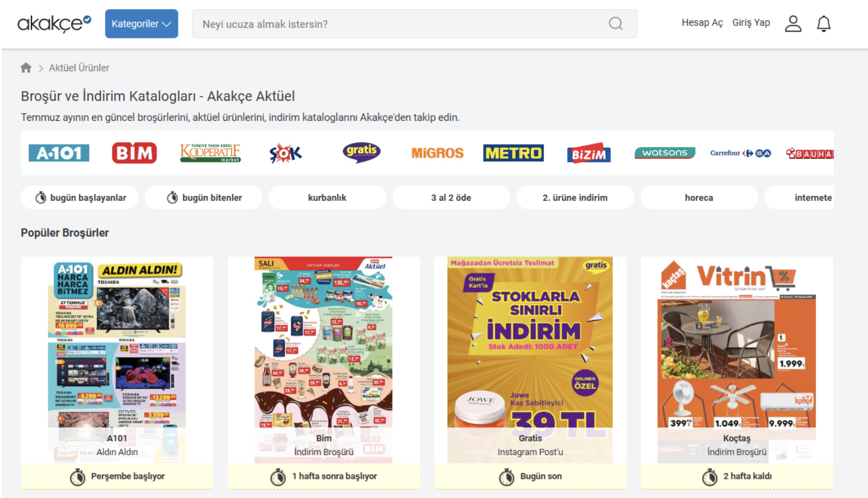This screenshot has height=498, width=868.
Task: Expand the Kategoriler dropdown
Action: 141,23
